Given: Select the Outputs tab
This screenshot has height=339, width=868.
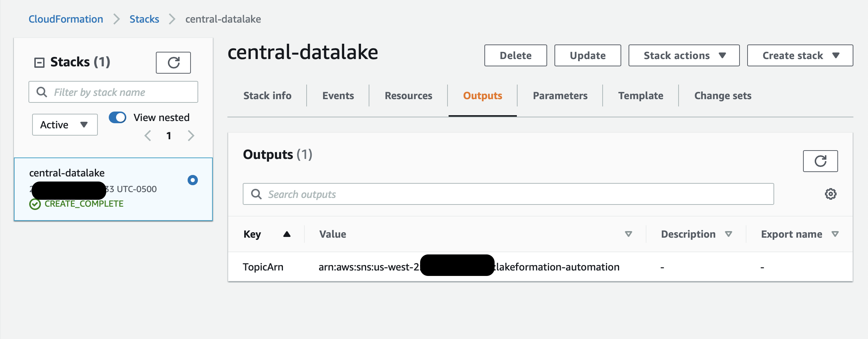Looking at the screenshot, I should pyautogui.click(x=483, y=96).
